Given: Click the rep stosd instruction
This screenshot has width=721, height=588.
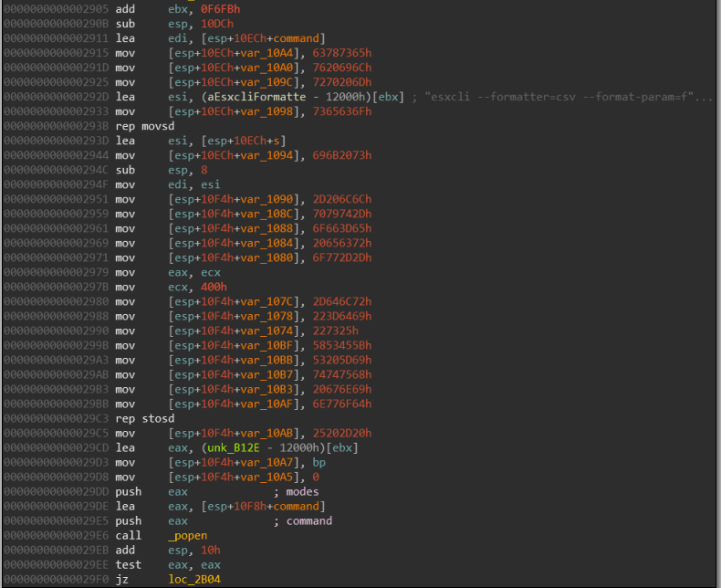Looking at the screenshot, I should pyautogui.click(x=145, y=418).
